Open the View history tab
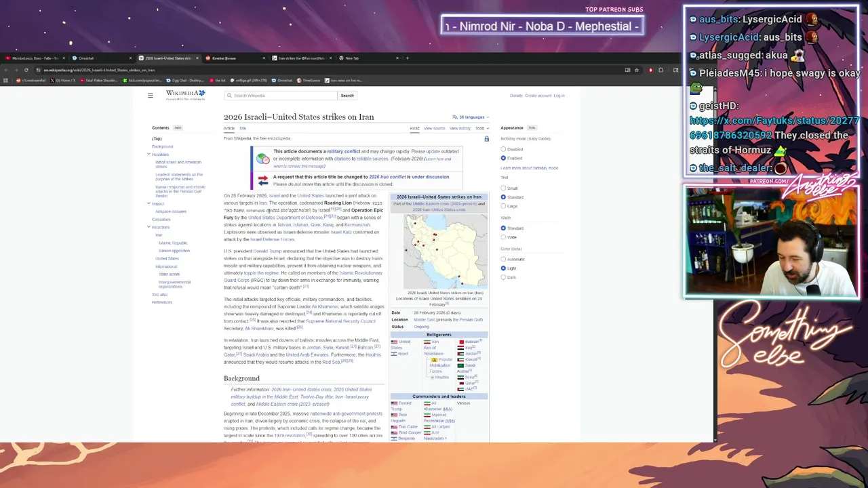This screenshot has height=488, width=868. click(460, 128)
